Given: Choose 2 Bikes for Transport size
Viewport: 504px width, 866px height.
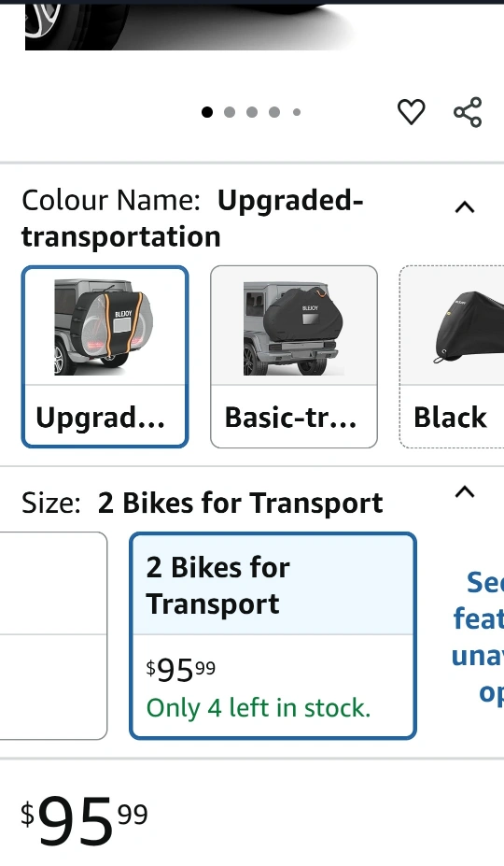Looking at the screenshot, I should pyautogui.click(x=273, y=635).
